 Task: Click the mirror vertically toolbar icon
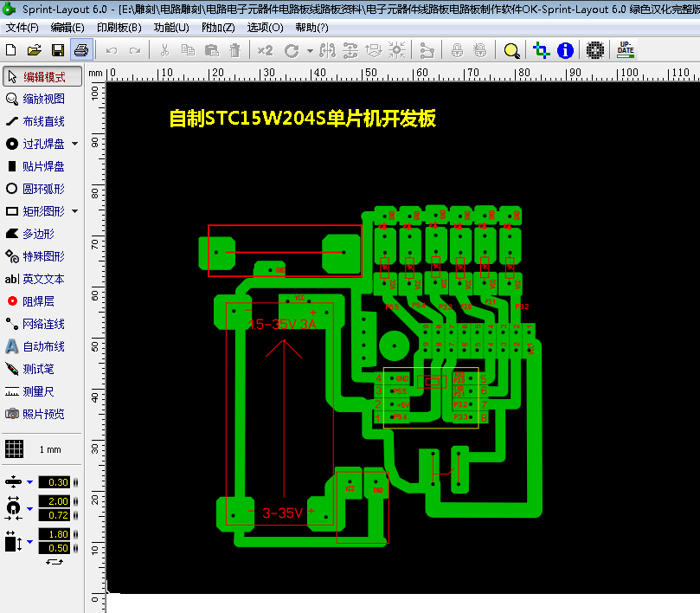point(350,50)
